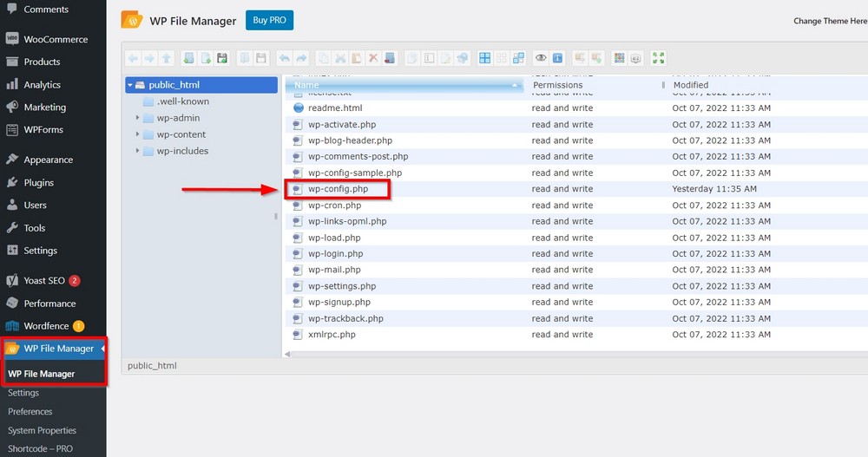The height and width of the screenshot is (457, 868).
Task: Select the .well-known folder in tree
Action: click(x=182, y=101)
